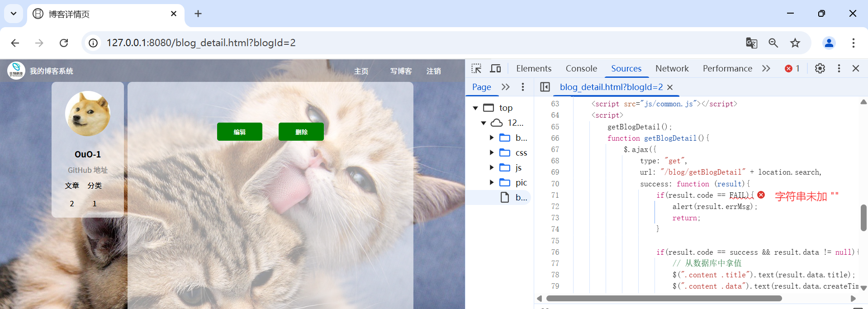Open the 主页 nav link

[x=361, y=71]
